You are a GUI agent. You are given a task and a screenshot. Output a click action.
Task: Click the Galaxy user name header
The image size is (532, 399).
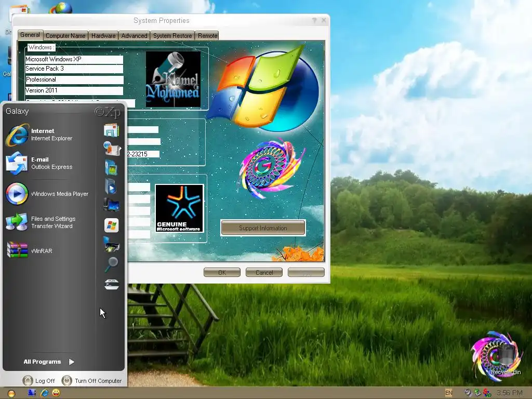click(17, 111)
